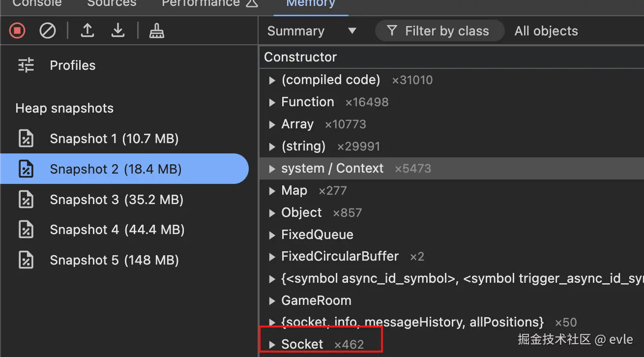Image resolution: width=644 pixels, height=357 pixels.
Task: Click the download/load profile arrow icon
Action: tap(117, 31)
